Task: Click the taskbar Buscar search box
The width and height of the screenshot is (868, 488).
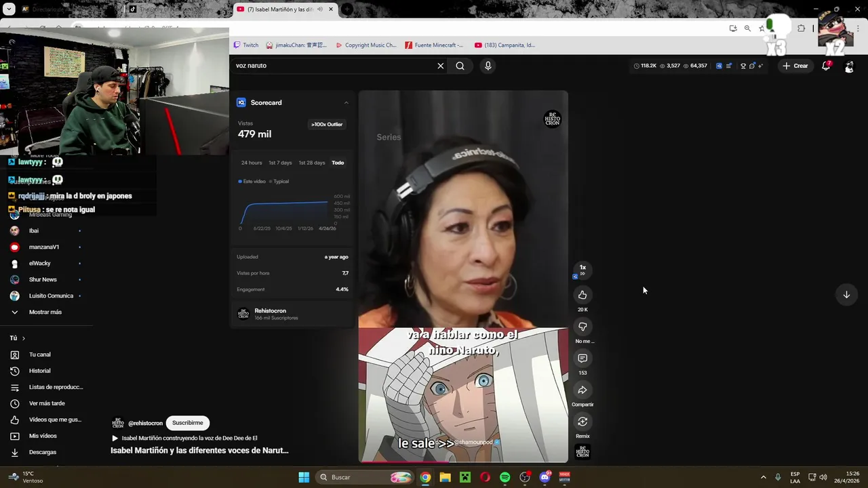Action: 366,477
